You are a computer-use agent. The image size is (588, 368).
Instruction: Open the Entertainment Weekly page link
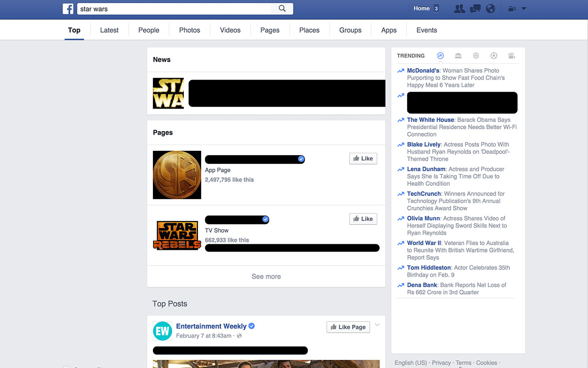[x=211, y=326]
